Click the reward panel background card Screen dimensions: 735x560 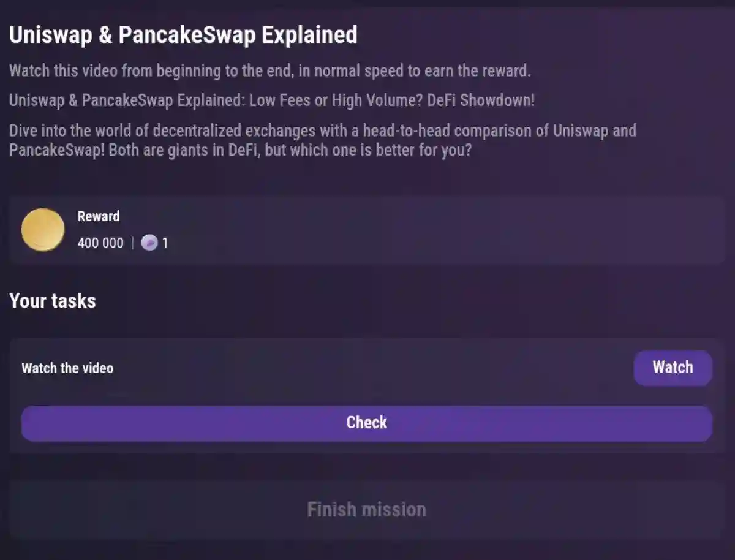click(x=429, y=229)
